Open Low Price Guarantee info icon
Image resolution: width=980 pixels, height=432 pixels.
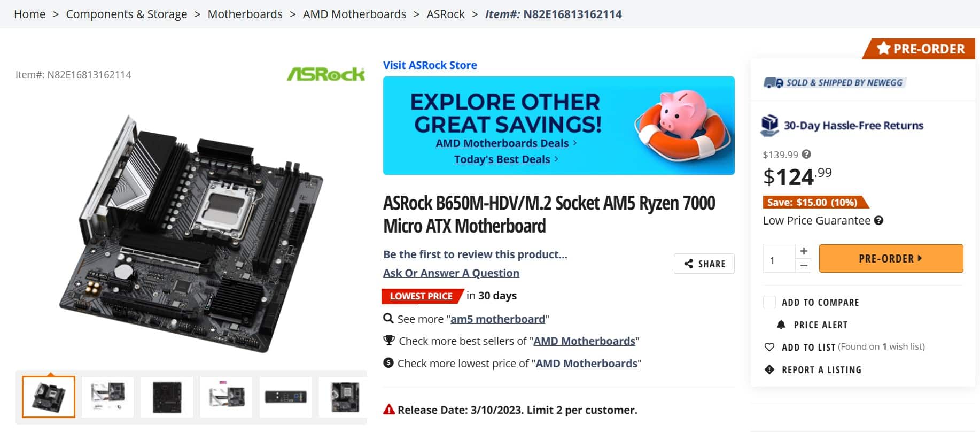[878, 220]
